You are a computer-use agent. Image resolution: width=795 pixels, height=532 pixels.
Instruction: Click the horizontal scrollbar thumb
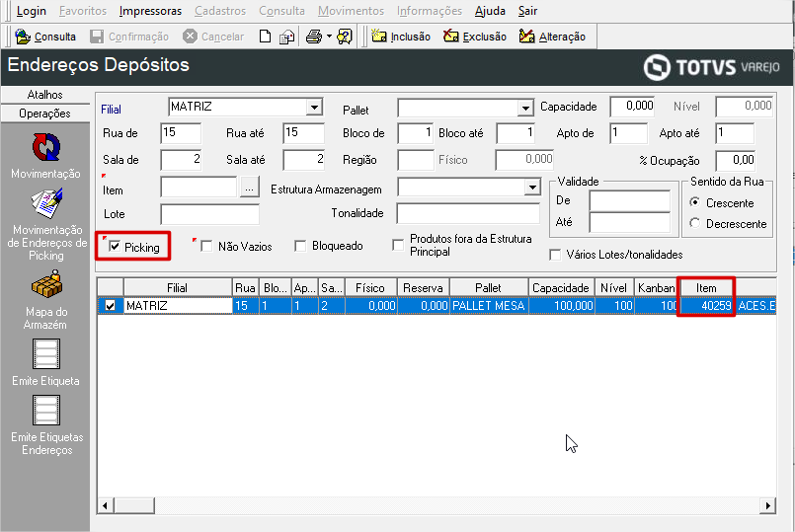pyautogui.click(x=134, y=505)
